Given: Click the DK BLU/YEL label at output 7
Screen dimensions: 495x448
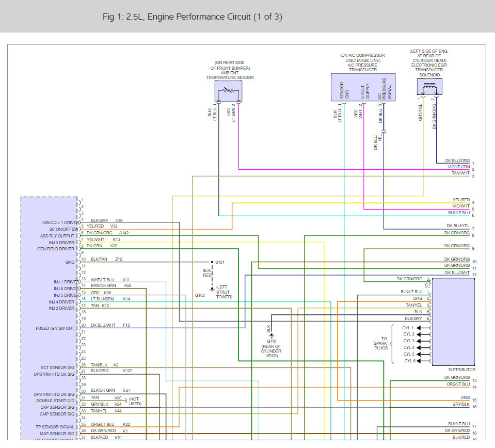Looking at the screenshot, I should coord(458,226).
